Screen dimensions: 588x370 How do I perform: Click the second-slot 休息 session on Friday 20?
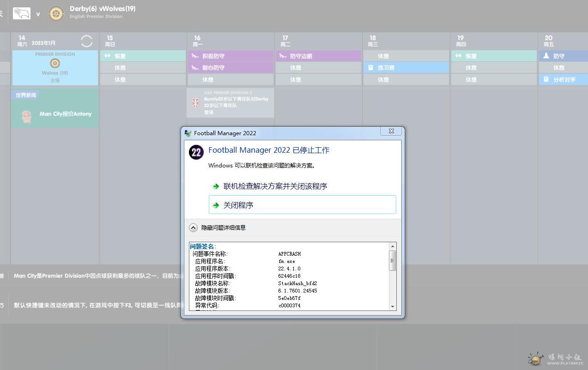click(564, 68)
